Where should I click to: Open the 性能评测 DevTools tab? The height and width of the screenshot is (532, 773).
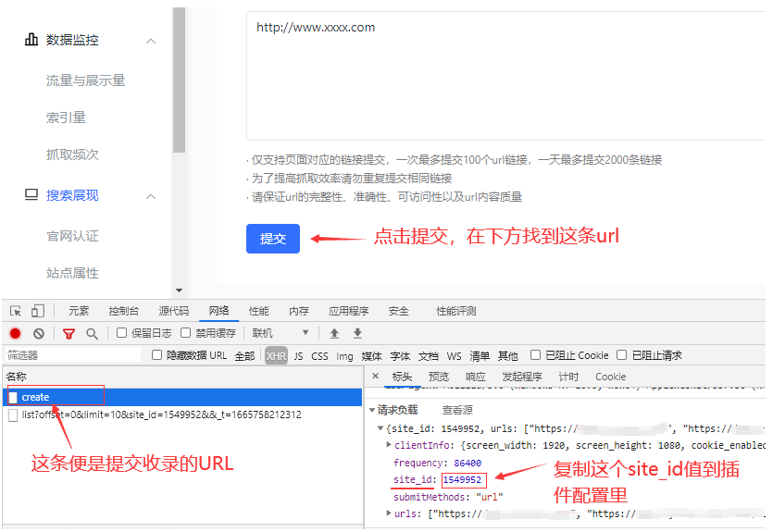pos(456,311)
